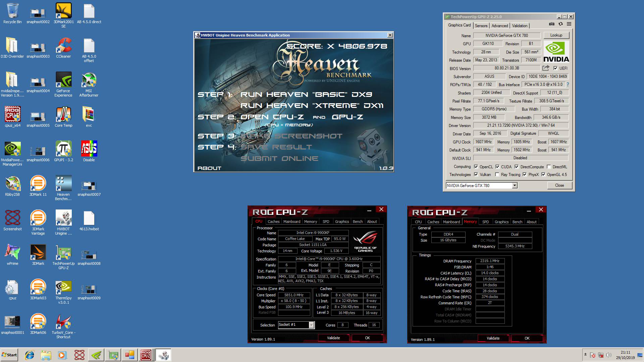Toggle UEFI checkbox in GPU-Z

pyautogui.click(x=555, y=68)
